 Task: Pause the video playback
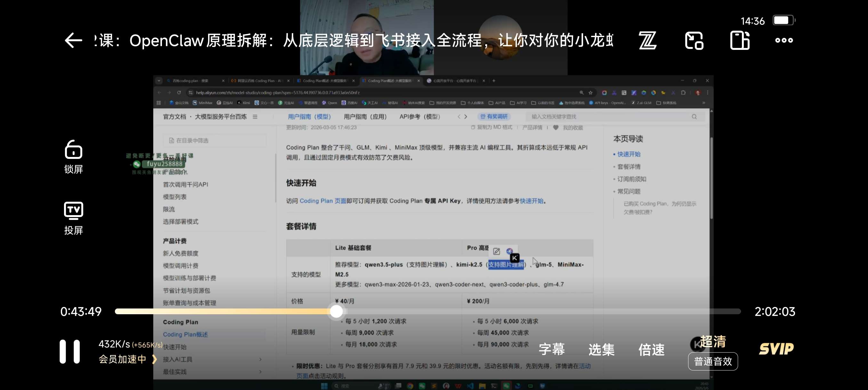(x=70, y=351)
